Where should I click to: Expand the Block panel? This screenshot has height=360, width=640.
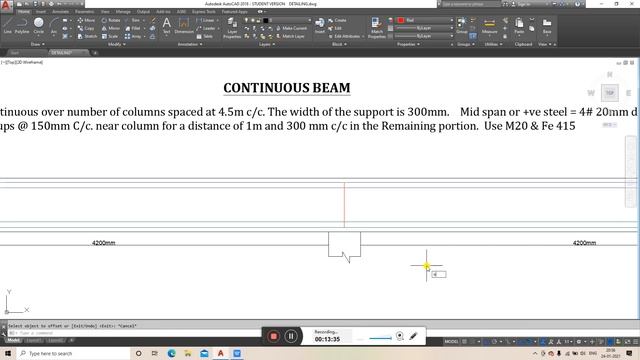339,44
